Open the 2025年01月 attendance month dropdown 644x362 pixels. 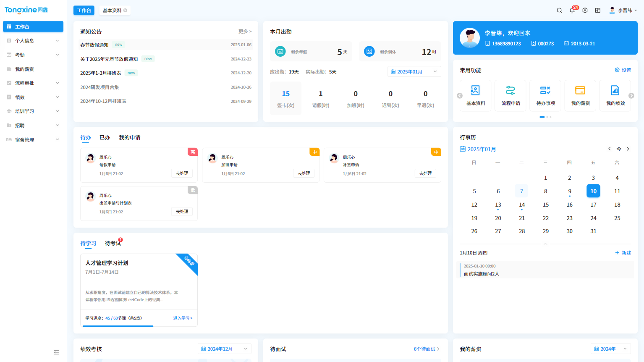414,71
